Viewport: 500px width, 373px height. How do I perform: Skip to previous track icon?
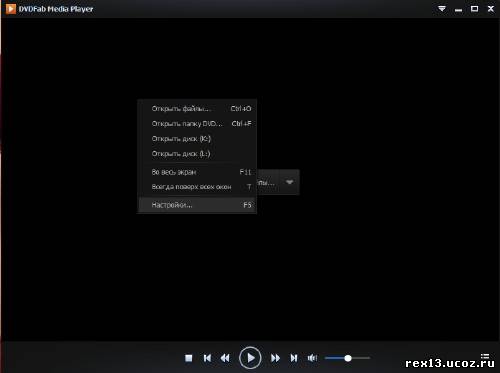pos(207,358)
